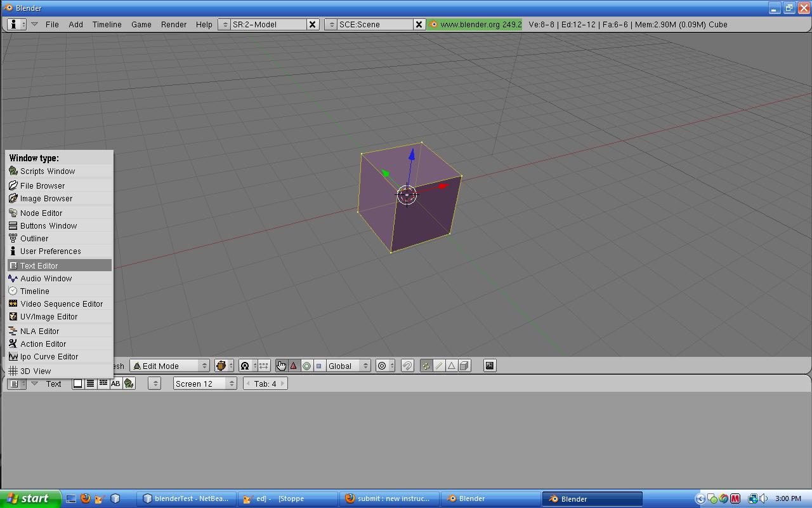Screen dimensions: 812x508
Task: Visit the www.blender.org 249.2 link
Action: (x=475, y=24)
